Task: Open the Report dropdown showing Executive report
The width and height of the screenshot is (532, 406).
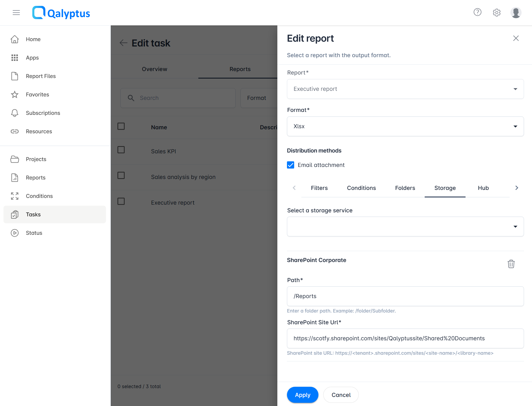Action: [405, 89]
